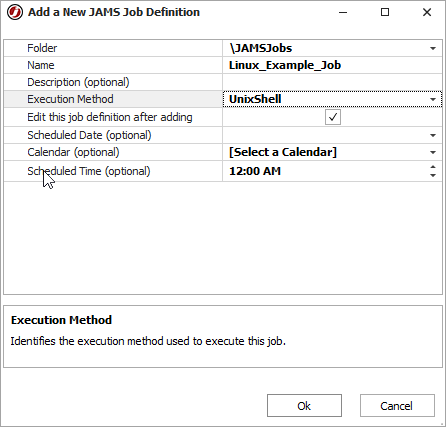This screenshot has height=427, width=446.
Task: Open the Scheduled Date dropdown arrow
Action: pyautogui.click(x=433, y=135)
